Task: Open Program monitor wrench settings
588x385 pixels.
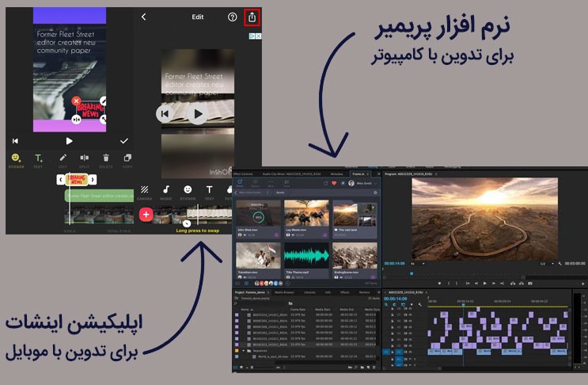Action: click(560, 264)
